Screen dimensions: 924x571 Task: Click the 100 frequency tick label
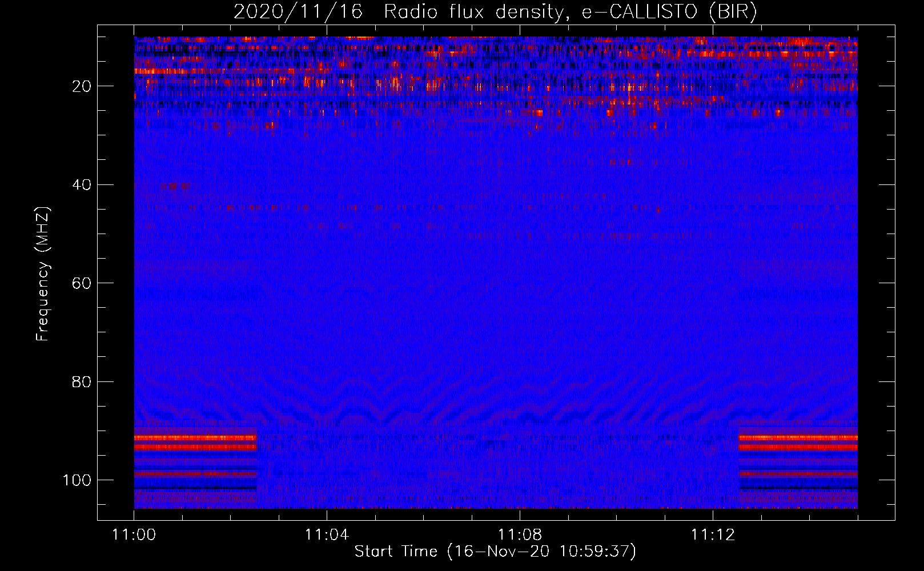[77, 480]
